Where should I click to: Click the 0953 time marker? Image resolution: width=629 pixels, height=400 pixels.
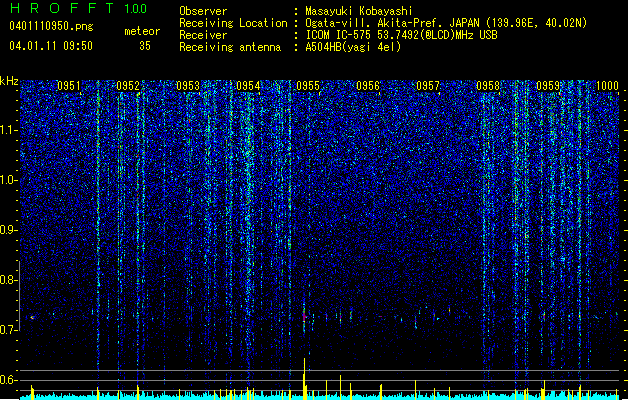coord(188,85)
